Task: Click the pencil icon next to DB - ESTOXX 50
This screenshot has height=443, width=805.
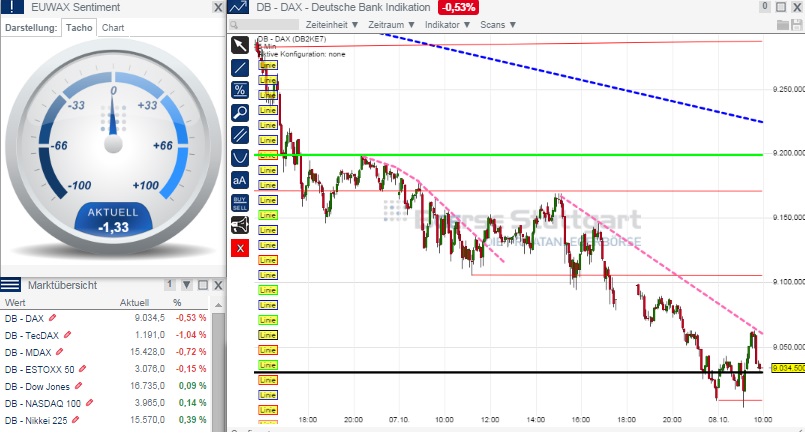Action: coord(83,369)
